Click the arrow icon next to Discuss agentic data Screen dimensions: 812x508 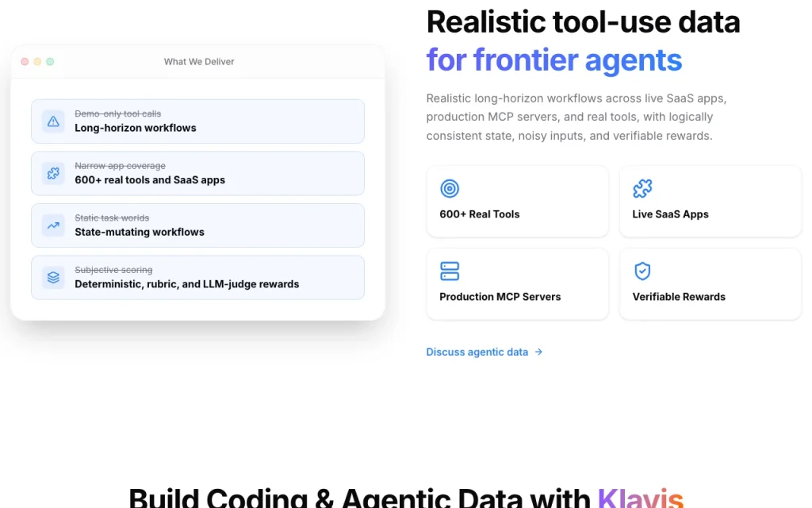[x=538, y=352]
